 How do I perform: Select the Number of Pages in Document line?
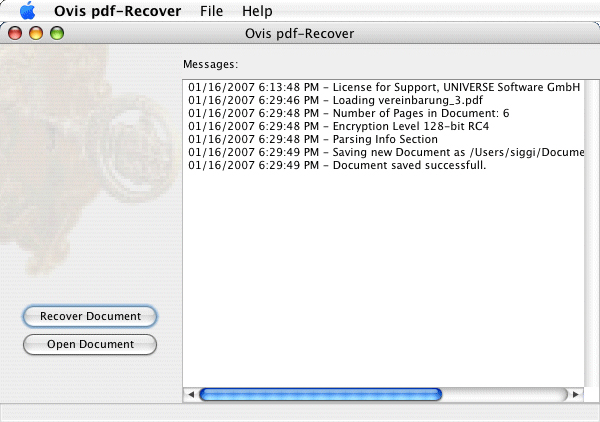pos(349,113)
